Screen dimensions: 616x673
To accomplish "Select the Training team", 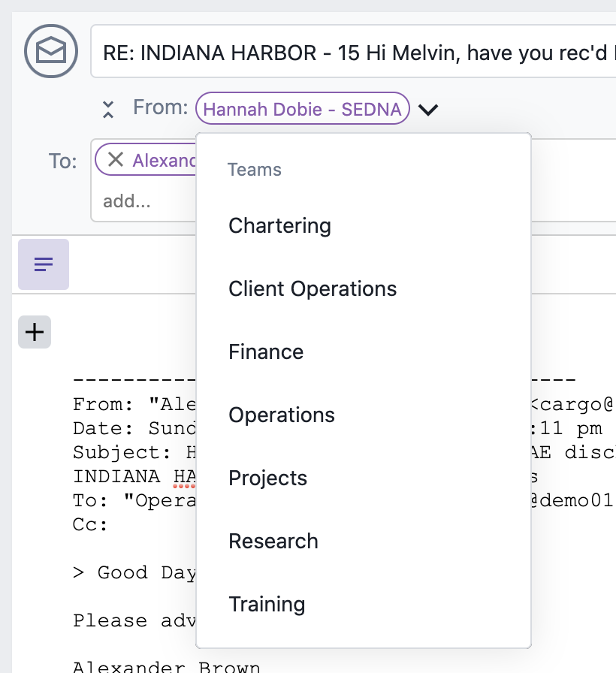I will point(267,604).
